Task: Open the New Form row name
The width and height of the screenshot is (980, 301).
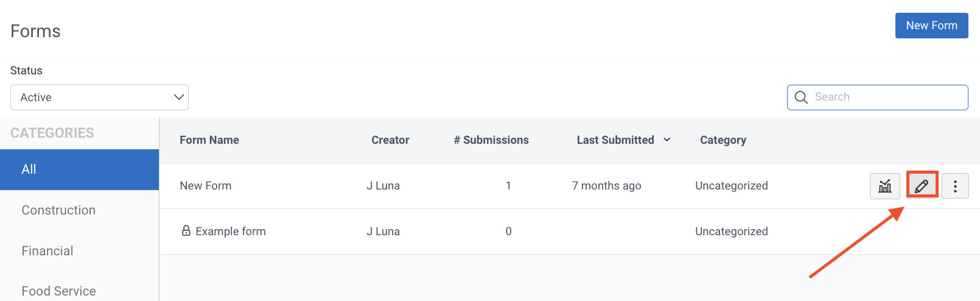Action: pyautogui.click(x=206, y=186)
